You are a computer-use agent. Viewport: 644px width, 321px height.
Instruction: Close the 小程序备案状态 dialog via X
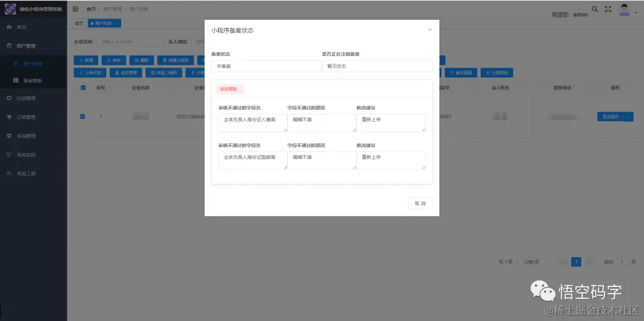[430, 30]
